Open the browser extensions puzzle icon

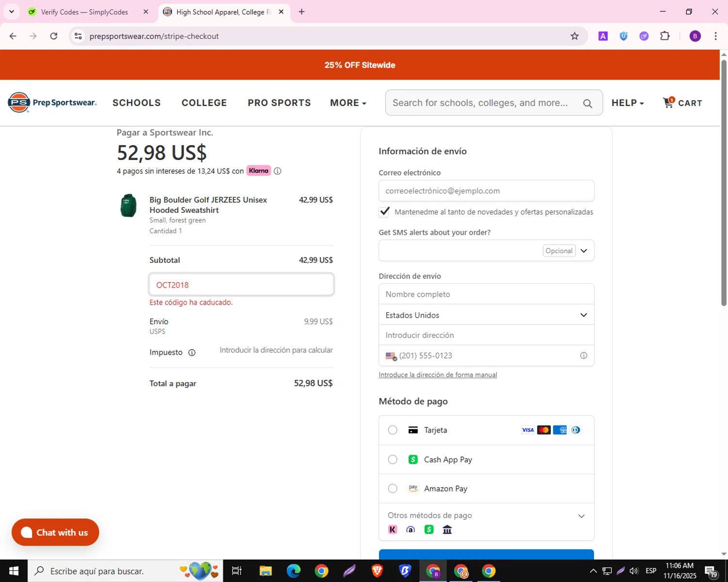(665, 36)
